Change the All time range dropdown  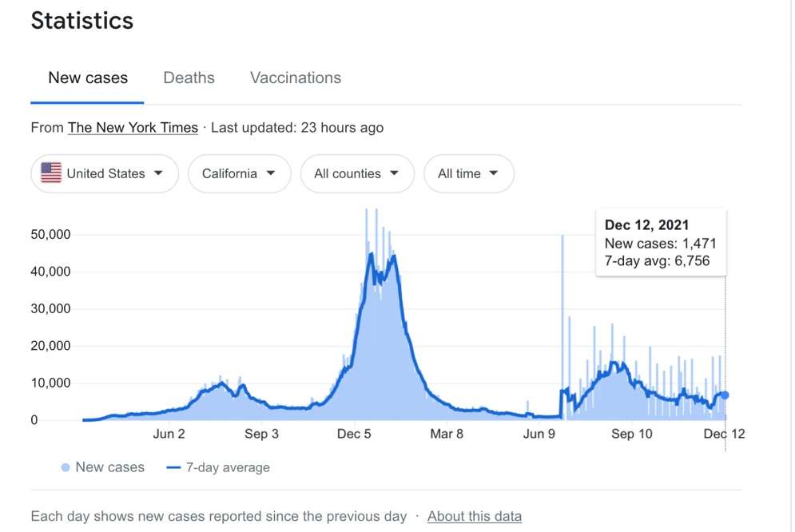click(x=468, y=173)
